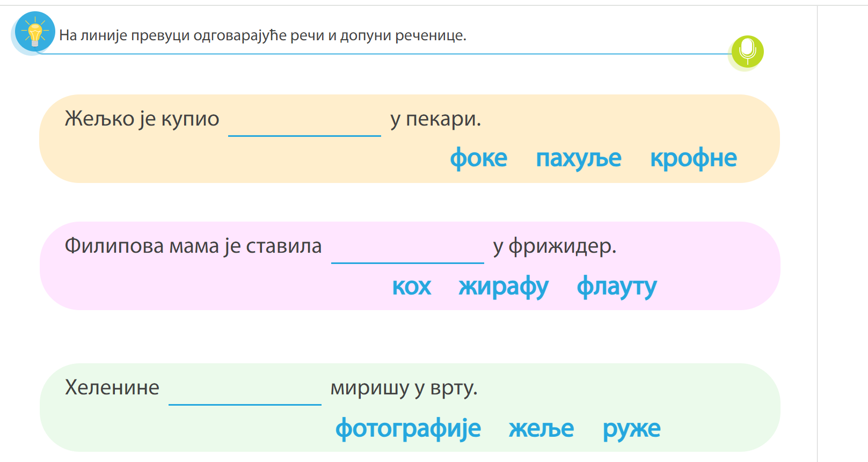Choose the word "руже"

pos(631,429)
